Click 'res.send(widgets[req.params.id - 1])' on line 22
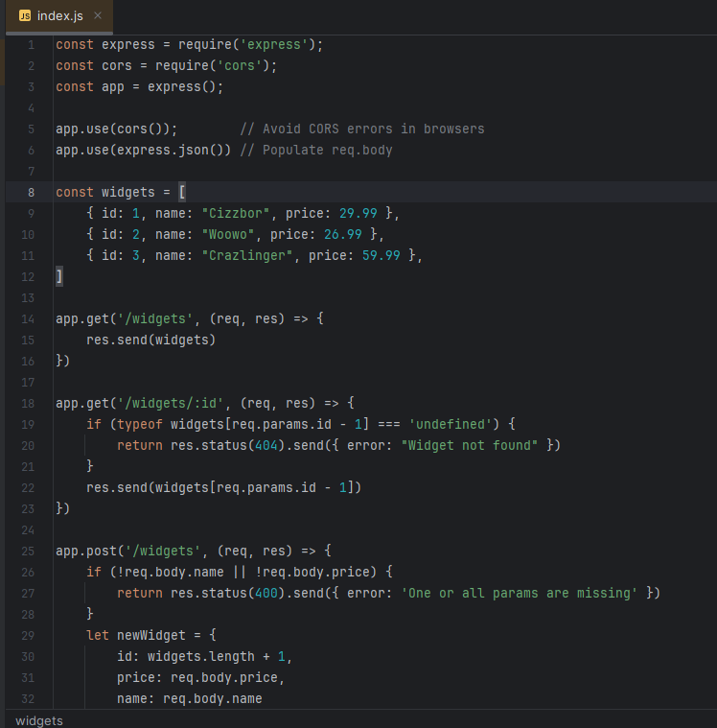 click(x=224, y=487)
